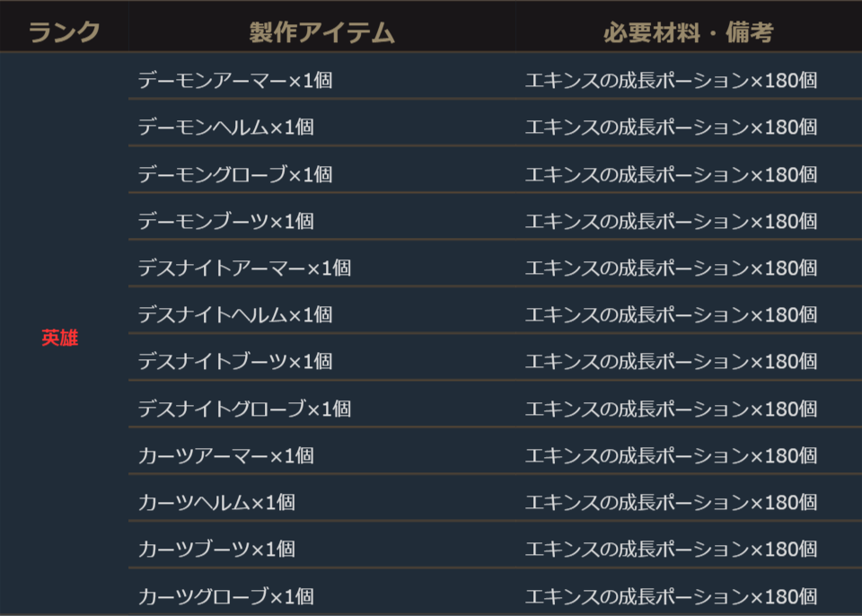Screen dimensions: 862x616
Task: Click the required material cell for デーモンアーマー
Action: pos(671,80)
